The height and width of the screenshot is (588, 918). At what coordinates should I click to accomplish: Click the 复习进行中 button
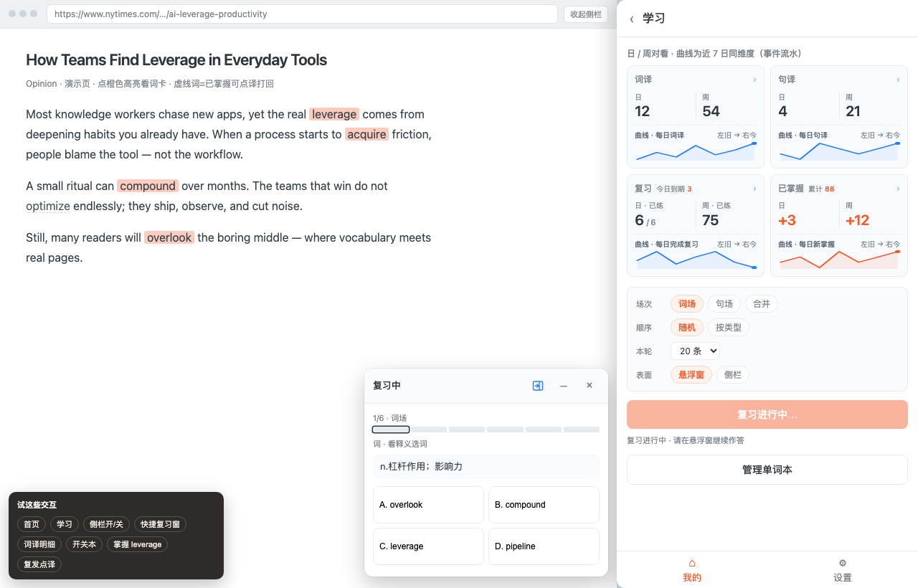767,414
